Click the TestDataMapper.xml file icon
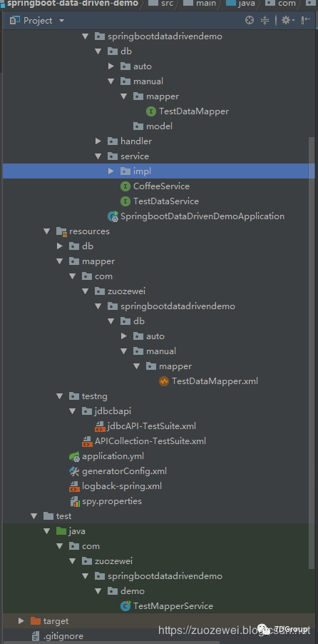Image resolution: width=318 pixels, height=644 pixels. click(164, 381)
